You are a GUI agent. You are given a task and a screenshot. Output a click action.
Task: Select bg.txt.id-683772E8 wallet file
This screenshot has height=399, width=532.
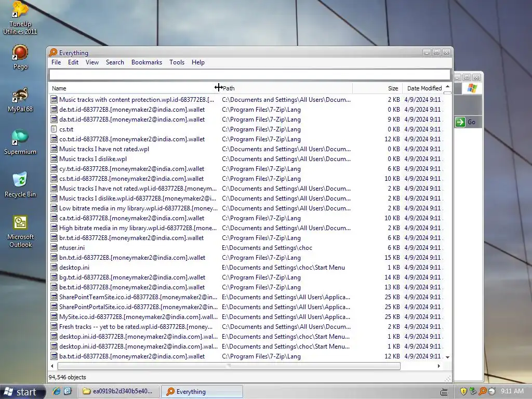(x=132, y=277)
